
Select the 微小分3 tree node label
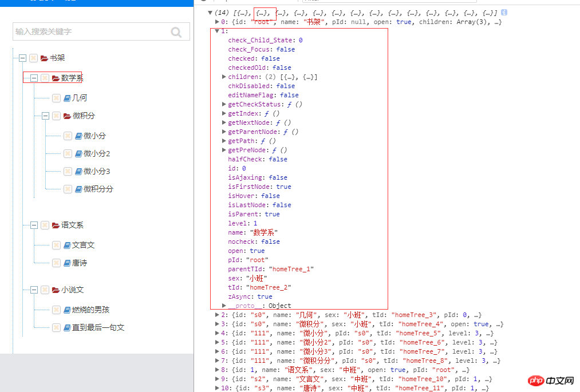coord(97,171)
